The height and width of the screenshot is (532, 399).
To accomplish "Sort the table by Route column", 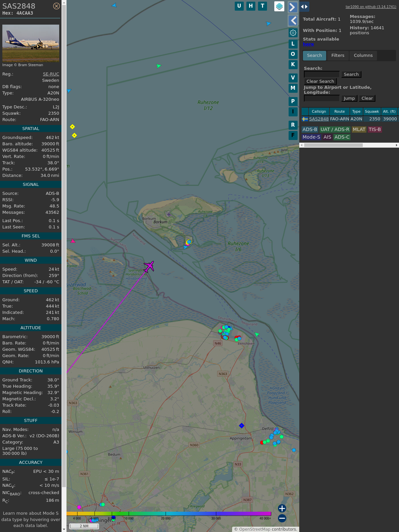I will coord(339,111).
